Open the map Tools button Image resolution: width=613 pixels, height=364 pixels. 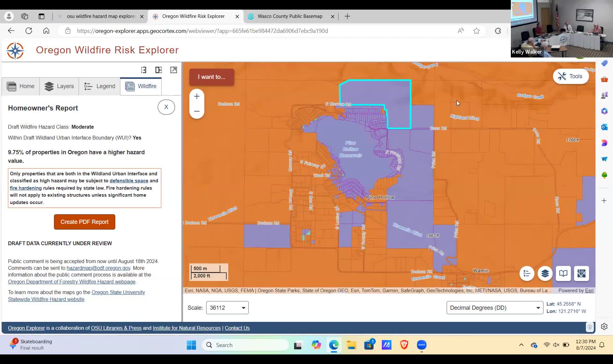tap(571, 76)
